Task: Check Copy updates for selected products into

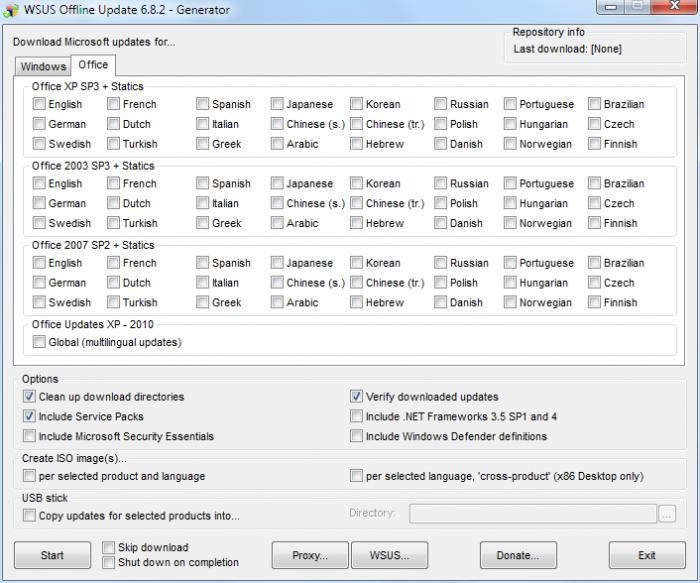Action: pos(29,516)
